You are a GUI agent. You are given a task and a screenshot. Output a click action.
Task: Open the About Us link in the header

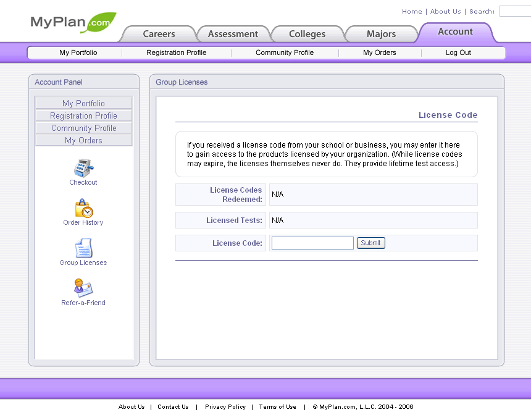pos(445,12)
